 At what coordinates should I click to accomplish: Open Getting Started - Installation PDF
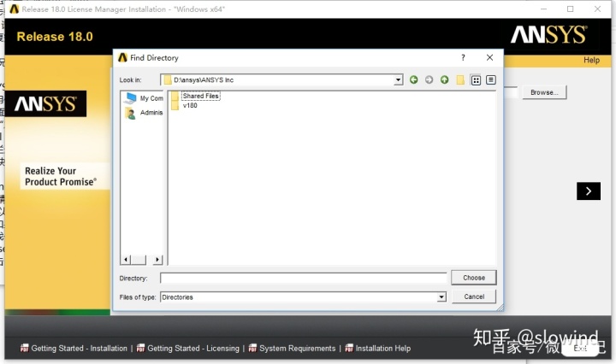click(x=74, y=349)
